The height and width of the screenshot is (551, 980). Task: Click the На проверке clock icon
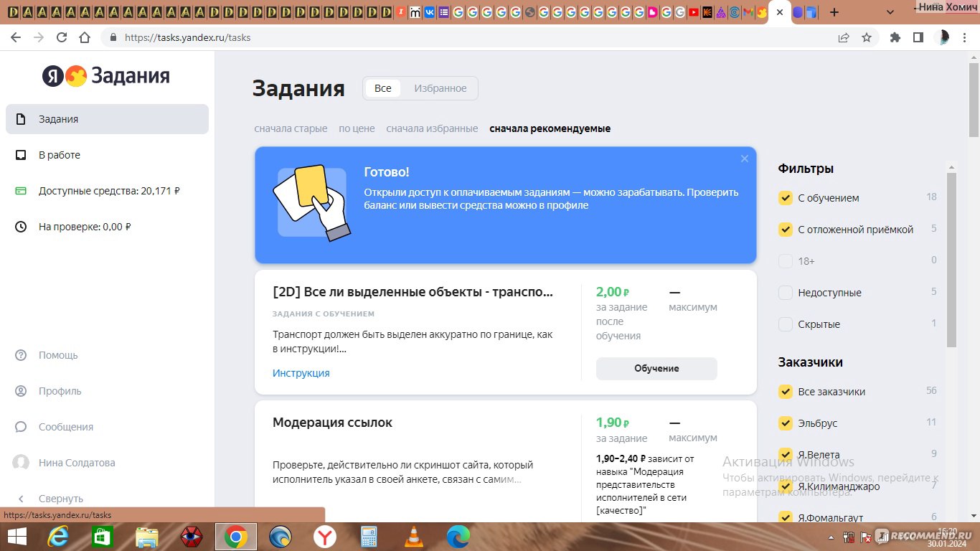(x=22, y=227)
